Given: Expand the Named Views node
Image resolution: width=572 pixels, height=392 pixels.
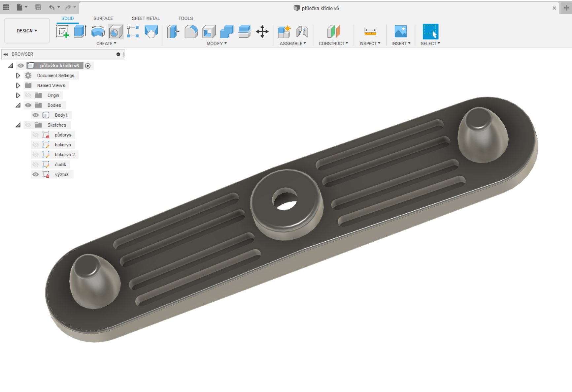Looking at the screenshot, I should click(18, 85).
